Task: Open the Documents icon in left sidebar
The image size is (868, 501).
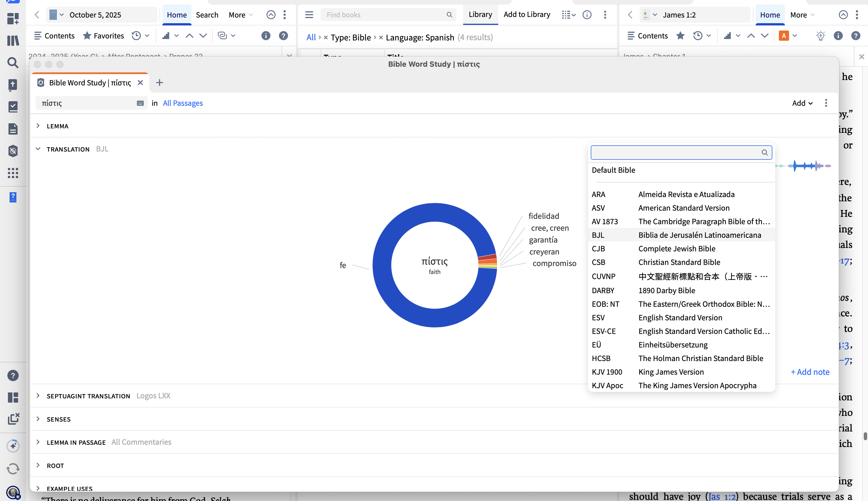Action: 13,129
